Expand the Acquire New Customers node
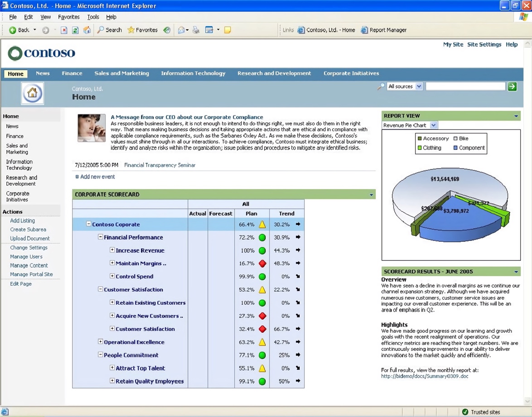The image size is (532, 417). [x=112, y=315]
